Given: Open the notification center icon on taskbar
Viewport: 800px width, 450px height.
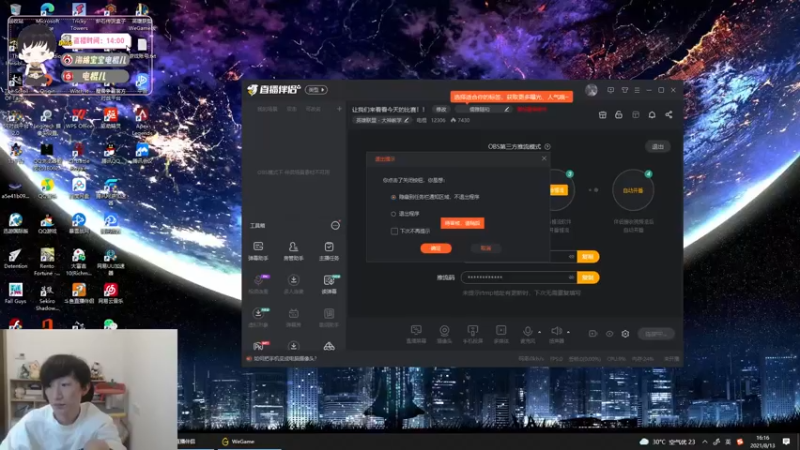Looking at the screenshot, I should 786,442.
